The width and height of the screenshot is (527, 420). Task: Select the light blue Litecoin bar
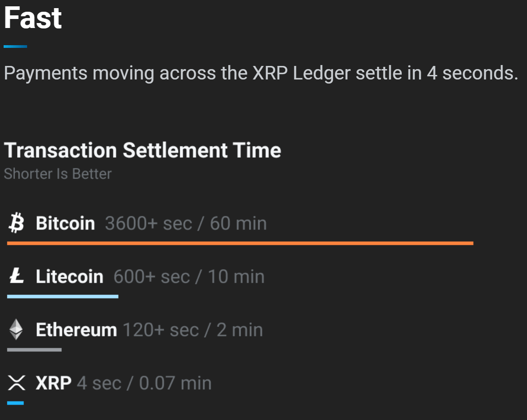62,296
